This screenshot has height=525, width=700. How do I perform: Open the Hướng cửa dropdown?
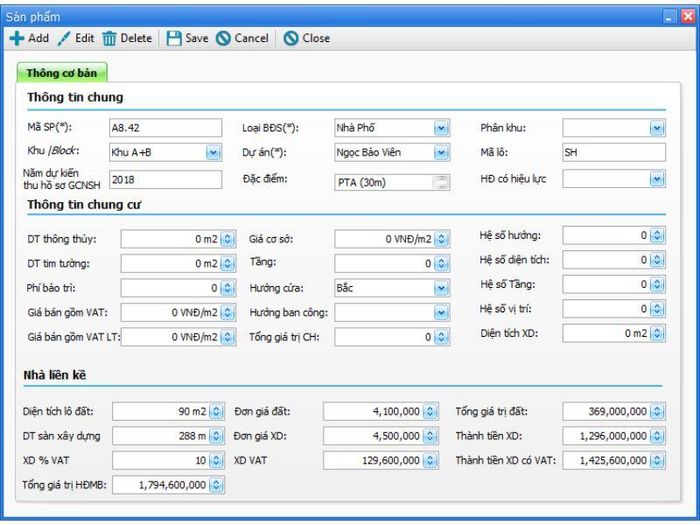click(441, 288)
